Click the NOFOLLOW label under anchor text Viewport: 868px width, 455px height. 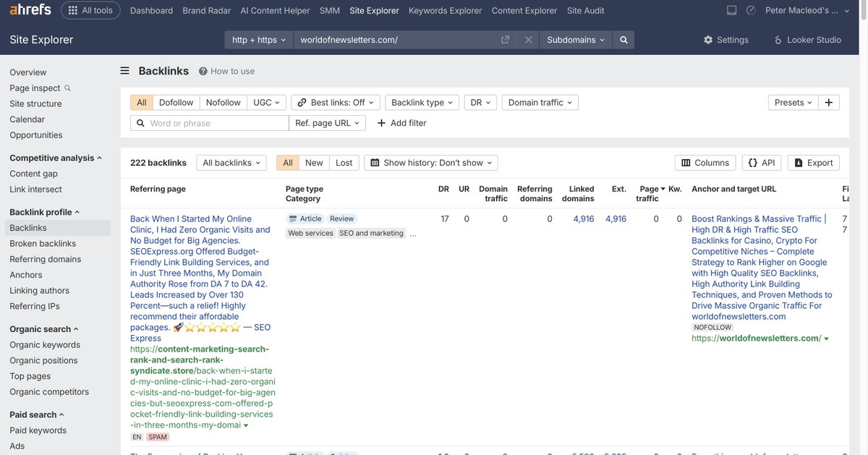tap(713, 327)
